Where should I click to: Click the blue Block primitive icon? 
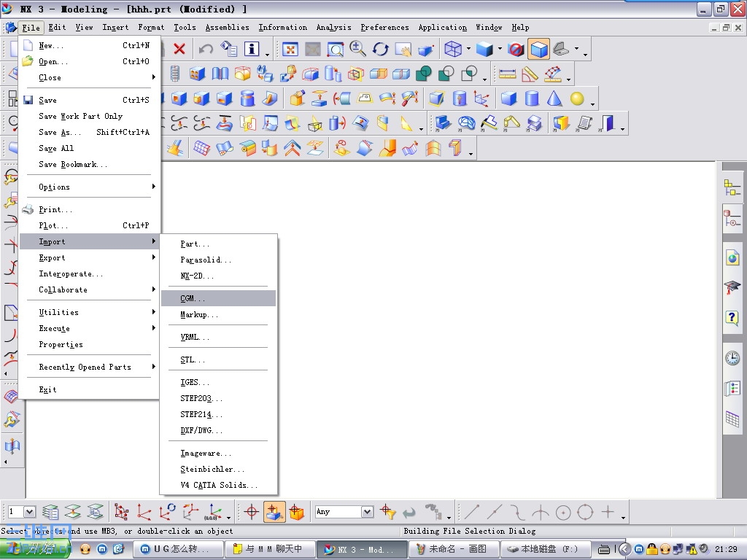tap(508, 98)
